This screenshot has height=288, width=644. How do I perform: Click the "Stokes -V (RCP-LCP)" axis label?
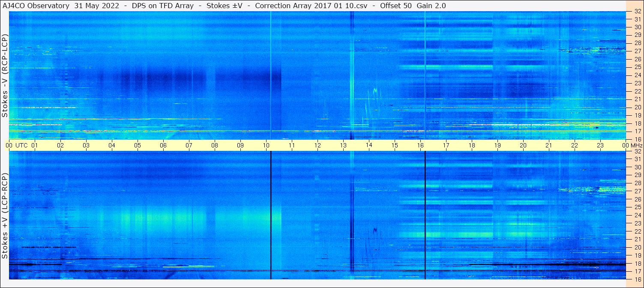[5, 75]
